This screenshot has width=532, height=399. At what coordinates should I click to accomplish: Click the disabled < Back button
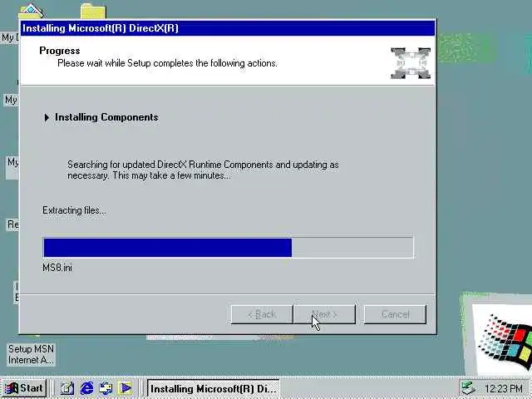[262, 314]
